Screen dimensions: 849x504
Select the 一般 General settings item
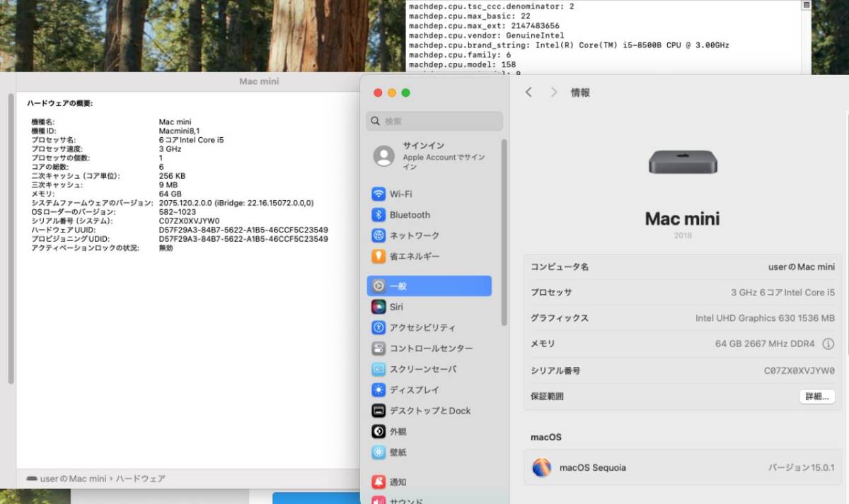pos(400,286)
